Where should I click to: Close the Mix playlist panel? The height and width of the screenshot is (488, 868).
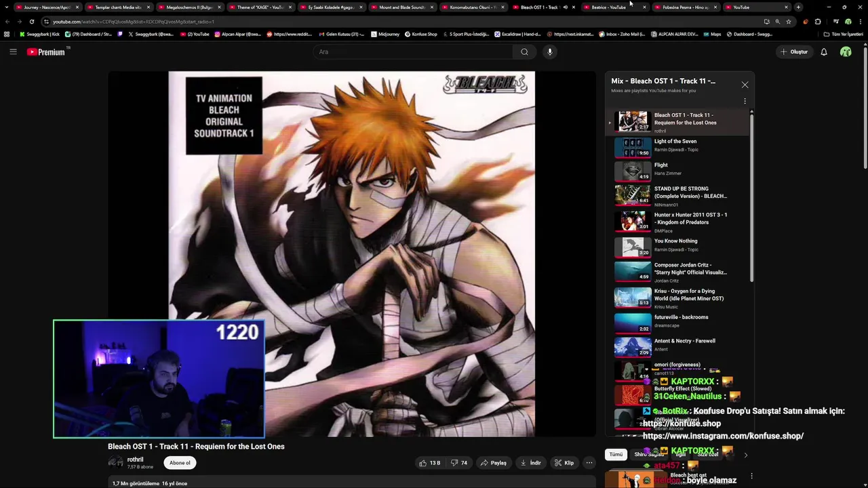pos(745,85)
